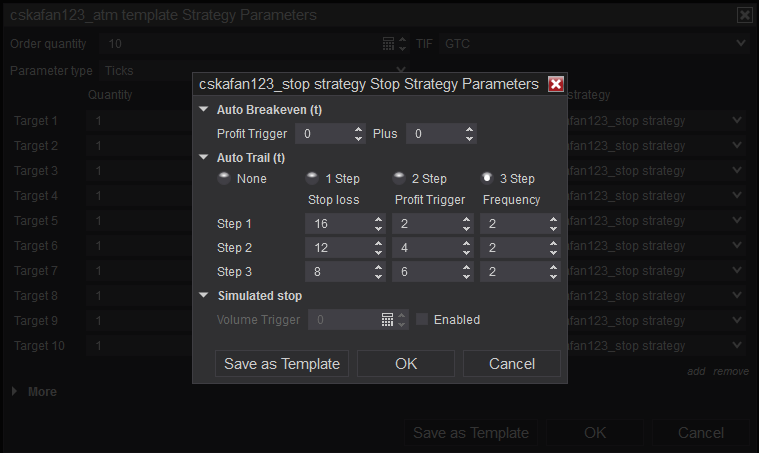This screenshot has width=759, height=453.
Task: Increase Profit Trigger value in Auto Breakeven
Action: click(x=358, y=130)
